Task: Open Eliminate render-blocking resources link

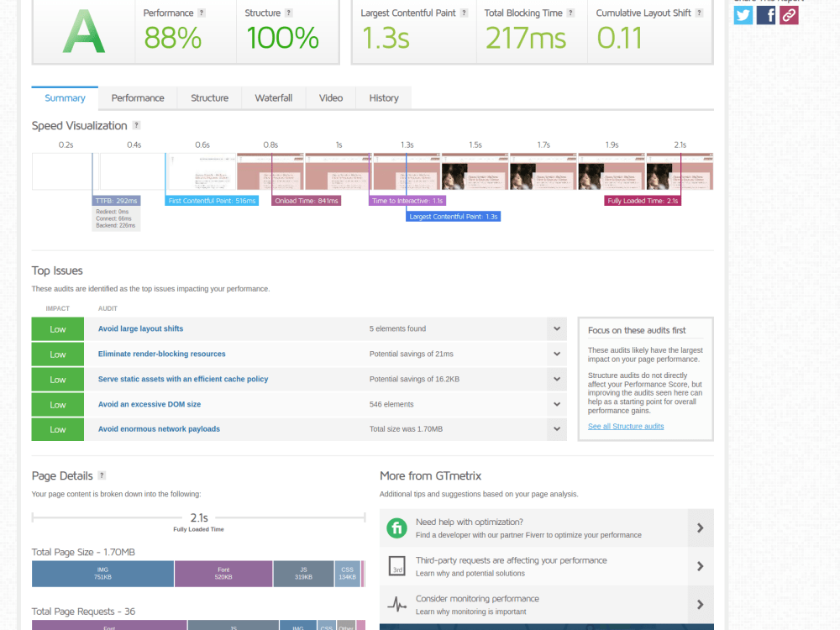Action: [162, 354]
